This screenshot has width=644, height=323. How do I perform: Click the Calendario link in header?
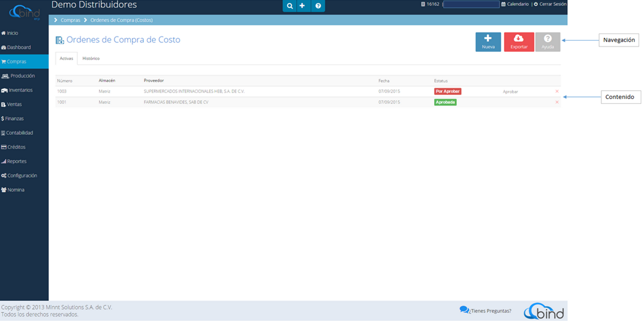(515, 4)
